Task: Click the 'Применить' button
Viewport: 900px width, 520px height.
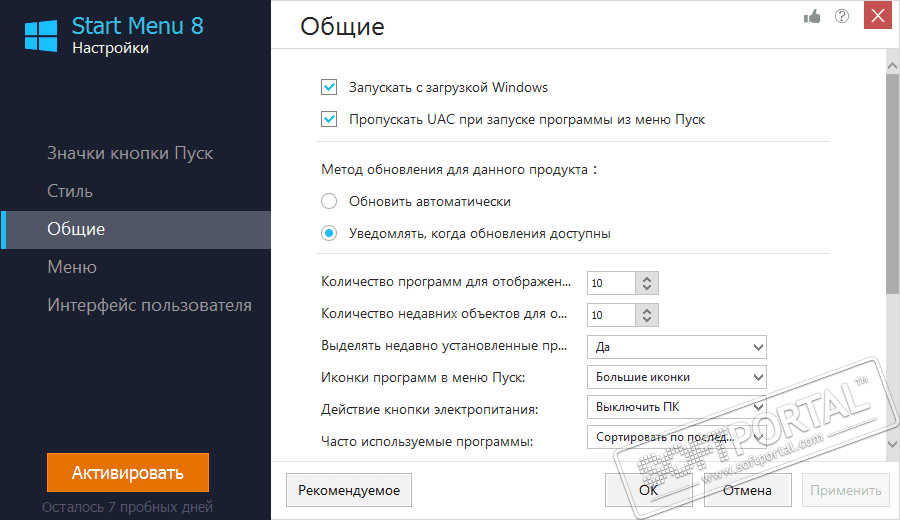Action: pos(845,490)
